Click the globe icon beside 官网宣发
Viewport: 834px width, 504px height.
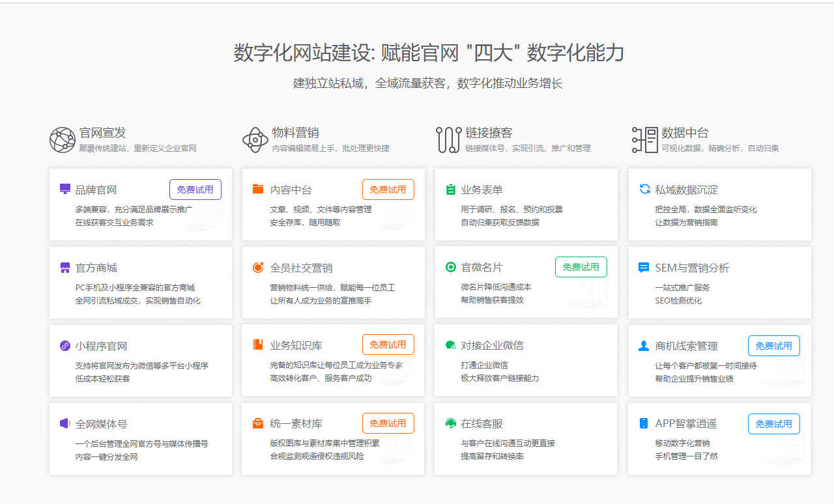click(x=63, y=139)
